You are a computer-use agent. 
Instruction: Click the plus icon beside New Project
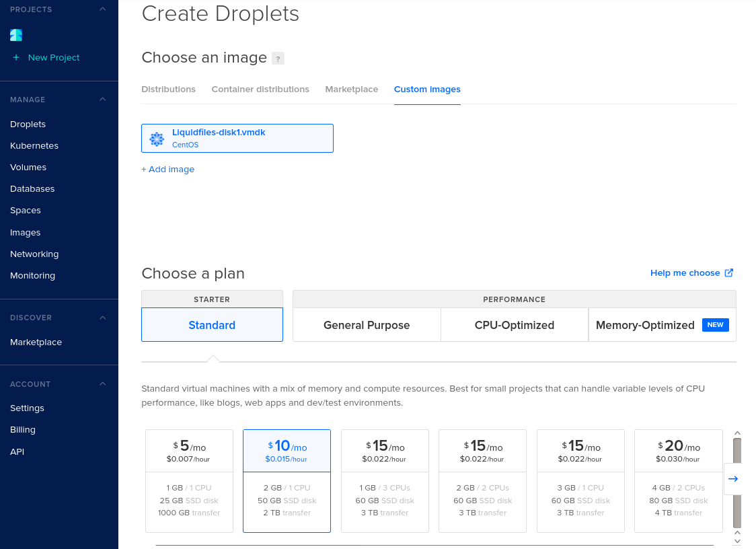[17, 58]
